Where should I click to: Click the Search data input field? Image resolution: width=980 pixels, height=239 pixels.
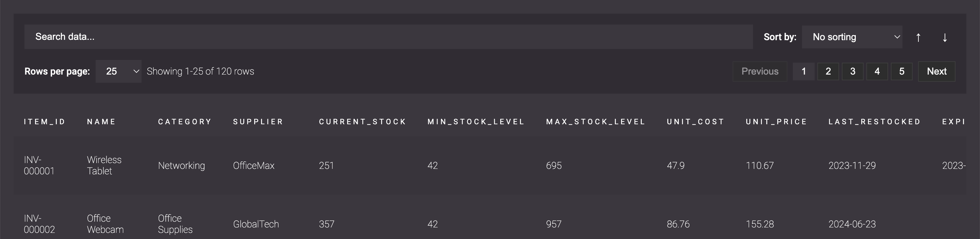(x=388, y=37)
